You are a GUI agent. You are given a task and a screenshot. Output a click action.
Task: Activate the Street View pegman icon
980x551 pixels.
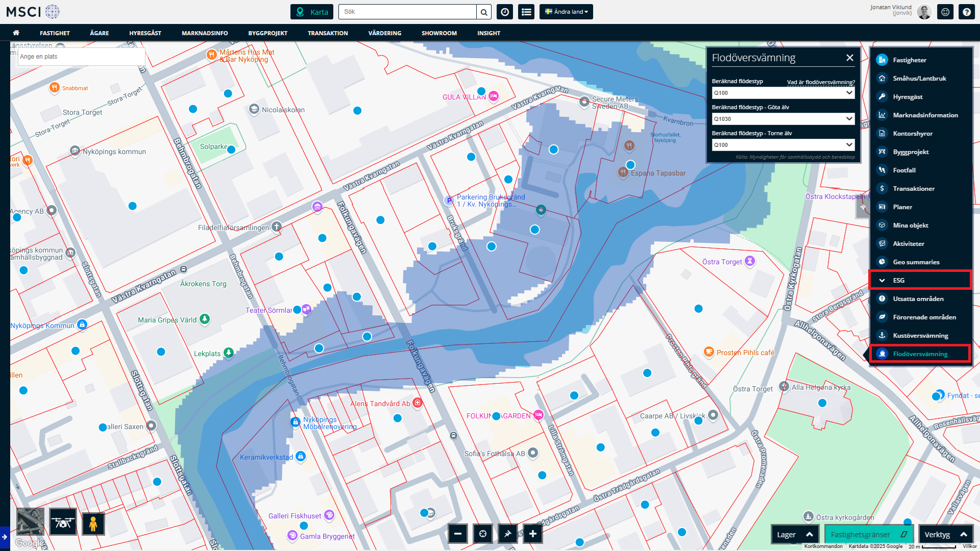tap(93, 523)
